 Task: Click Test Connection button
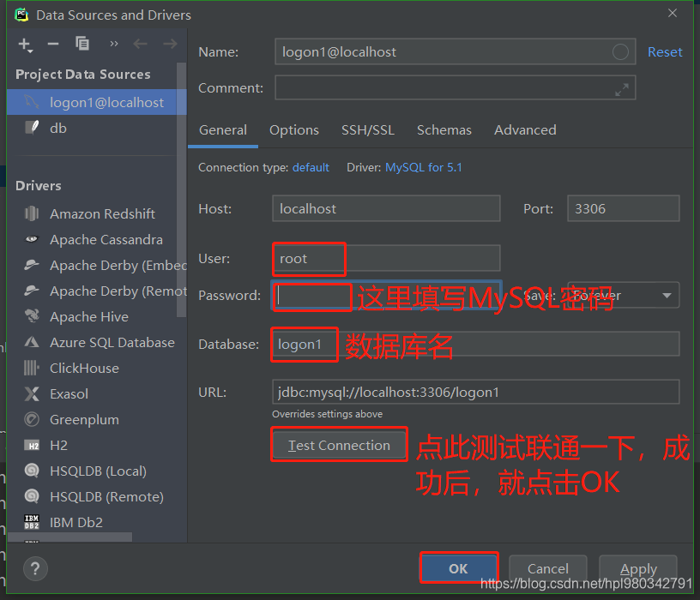(340, 445)
